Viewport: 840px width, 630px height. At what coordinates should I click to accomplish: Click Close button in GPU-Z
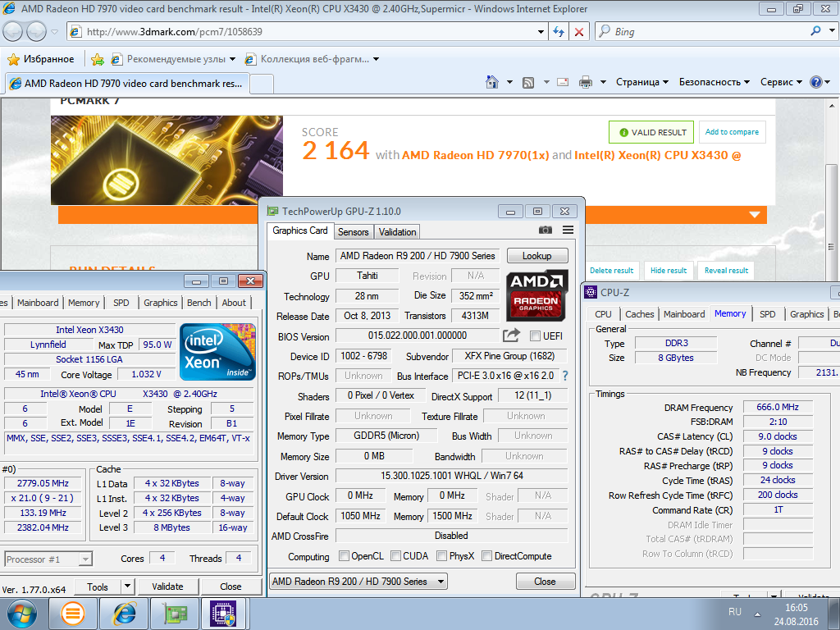click(x=545, y=582)
